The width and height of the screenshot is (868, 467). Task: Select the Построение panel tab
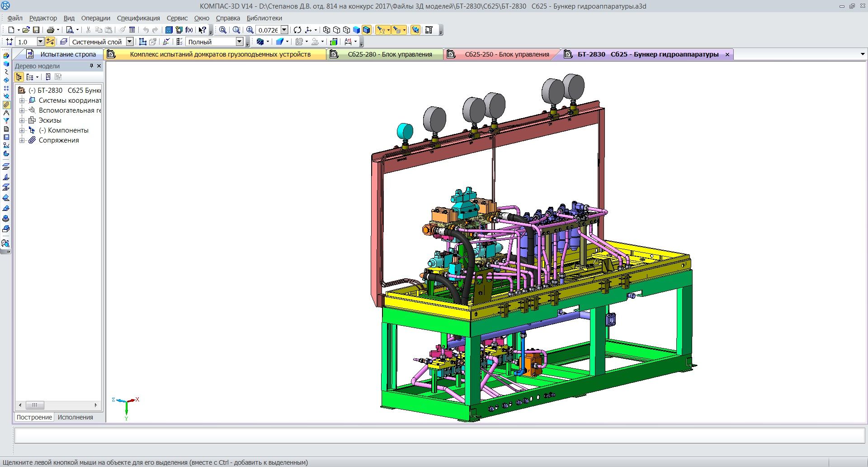[x=34, y=417]
